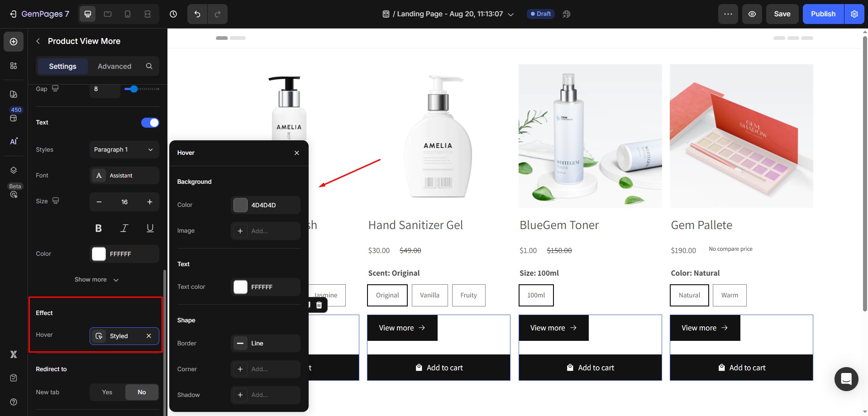Image resolution: width=868 pixels, height=416 pixels.
Task: Select No for New tab option
Action: 142,392
